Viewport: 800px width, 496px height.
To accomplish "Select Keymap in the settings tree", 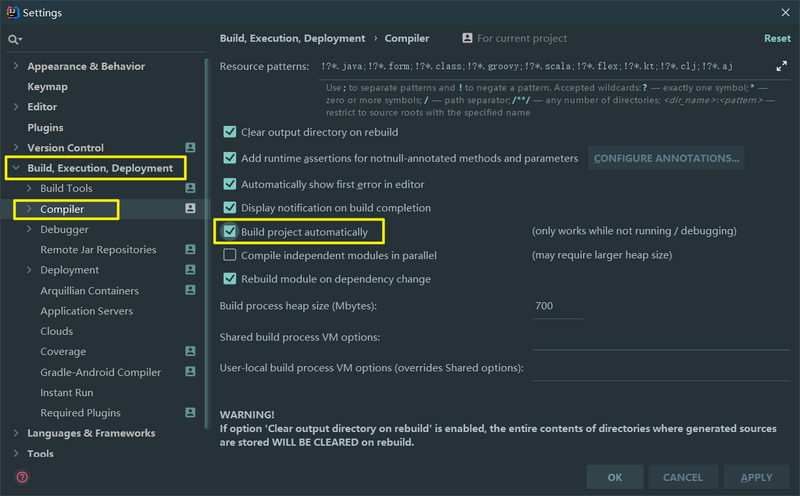I will [x=47, y=87].
